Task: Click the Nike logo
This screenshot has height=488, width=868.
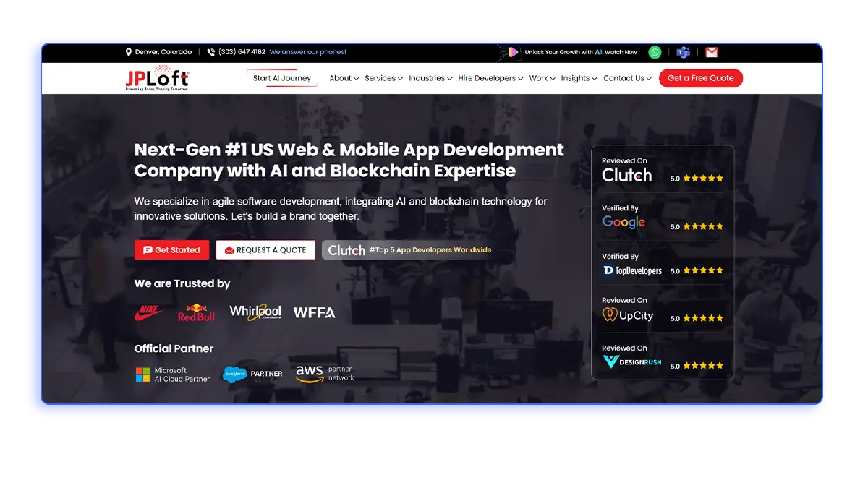Action: tap(149, 312)
